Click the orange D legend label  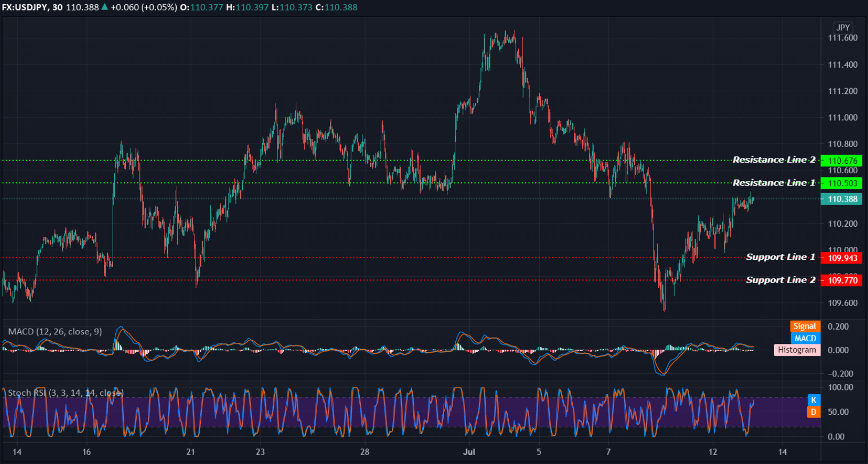814,412
